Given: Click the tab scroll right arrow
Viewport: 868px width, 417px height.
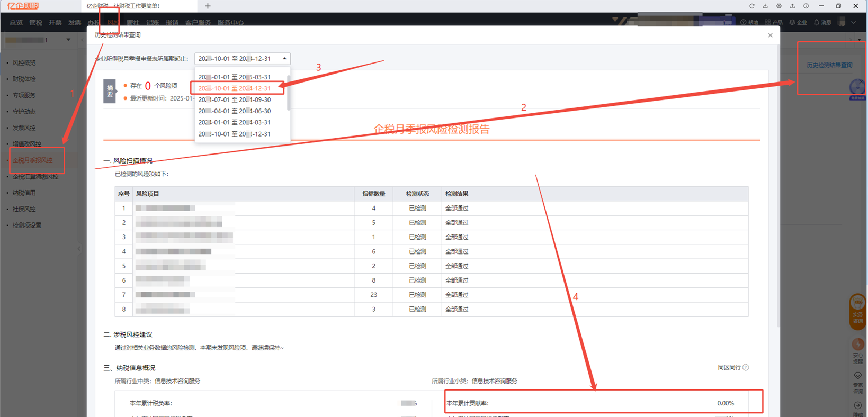Looking at the screenshot, I should (851, 40).
